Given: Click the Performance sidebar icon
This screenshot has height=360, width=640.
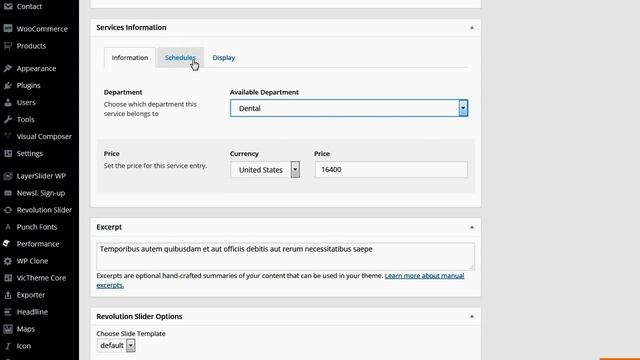Looking at the screenshot, I should [x=7, y=244].
